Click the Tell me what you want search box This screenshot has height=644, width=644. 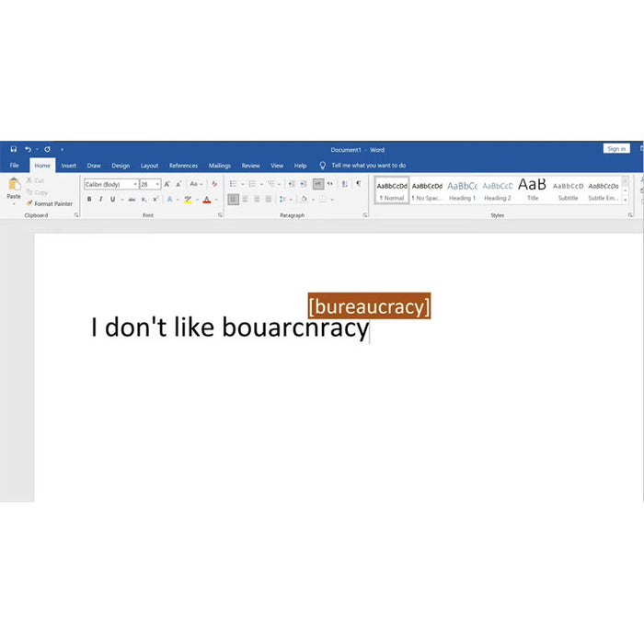point(368,166)
